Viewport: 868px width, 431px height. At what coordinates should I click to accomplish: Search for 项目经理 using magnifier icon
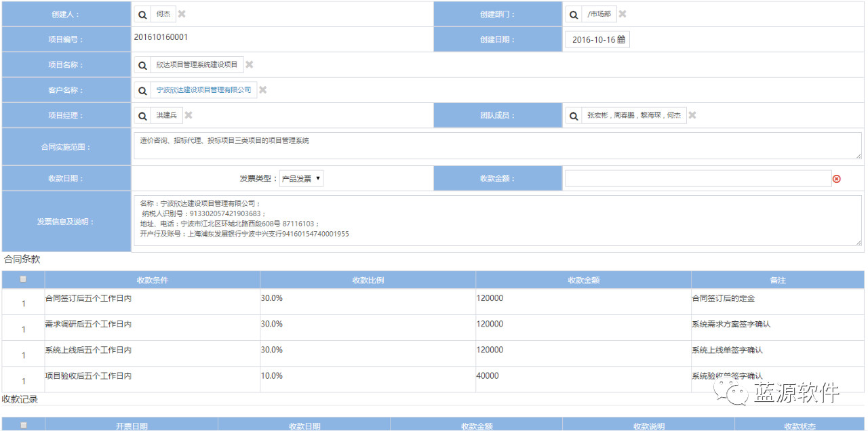[x=142, y=116]
